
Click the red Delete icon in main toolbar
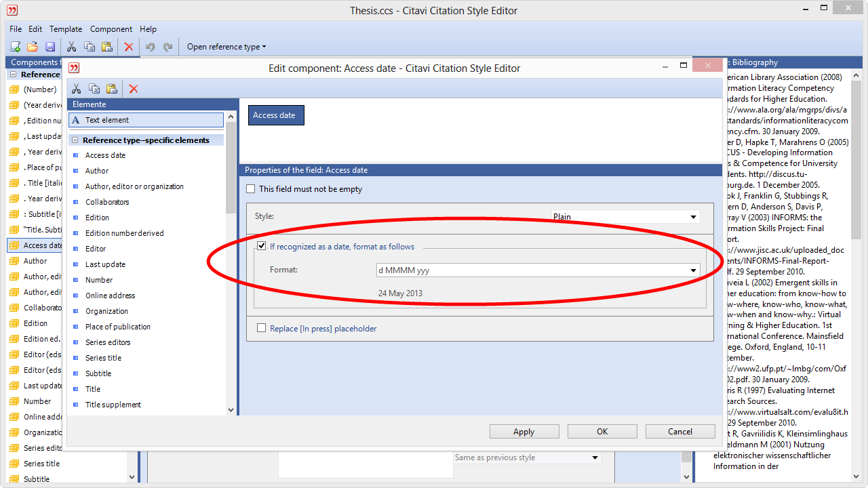pyautogui.click(x=128, y=47)
